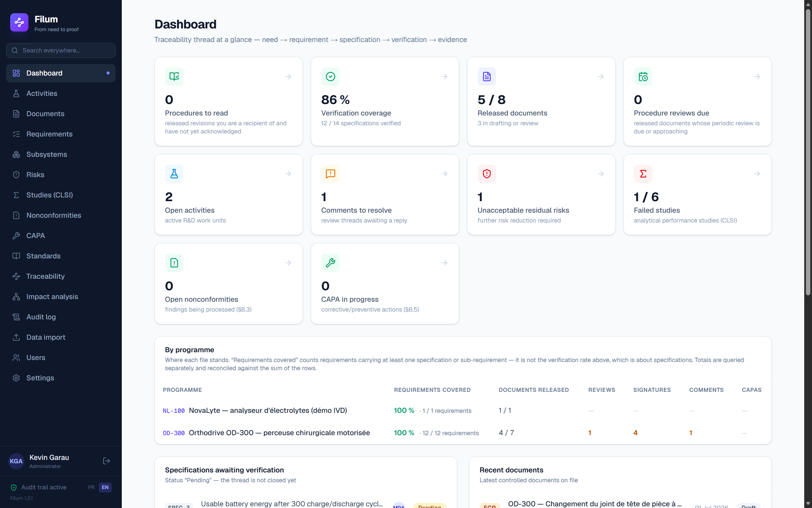Click the arrow on Comments to resolve card
The image size is (812, 508).
tap(445, 174)
